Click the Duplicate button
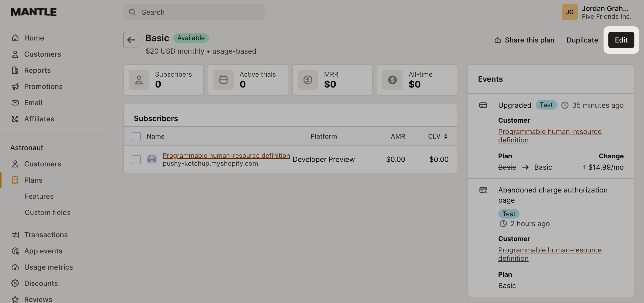Viewport: 644px width, 303px height. pos(582,40)
